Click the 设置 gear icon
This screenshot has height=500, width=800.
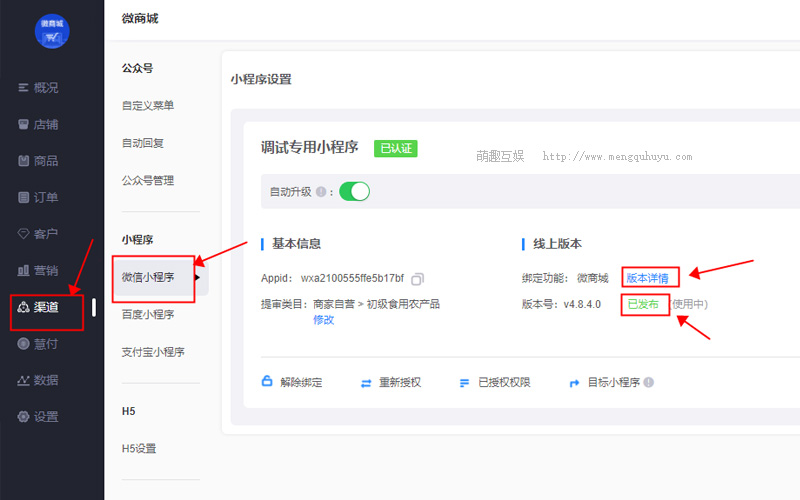(23, 417)
